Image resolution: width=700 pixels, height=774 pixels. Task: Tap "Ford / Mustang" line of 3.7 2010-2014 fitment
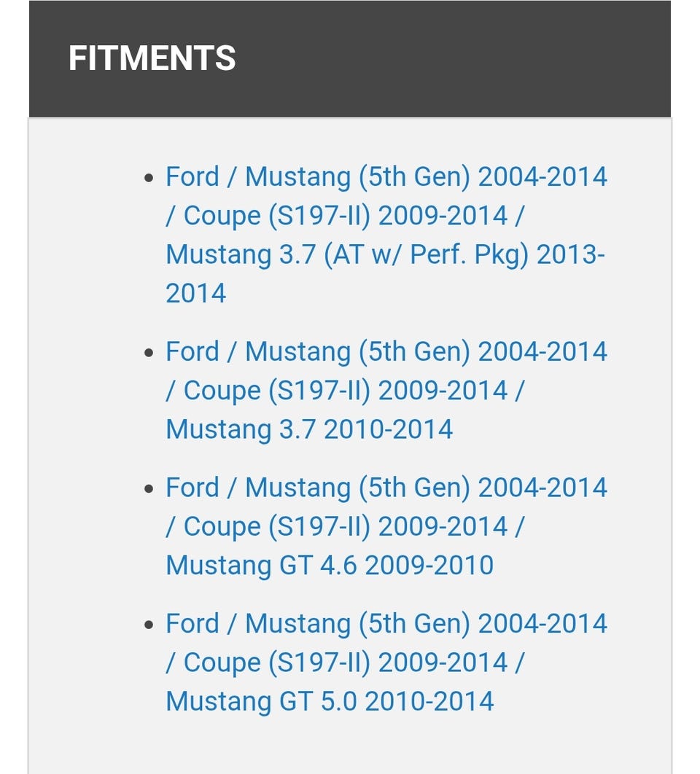[386, 351]
